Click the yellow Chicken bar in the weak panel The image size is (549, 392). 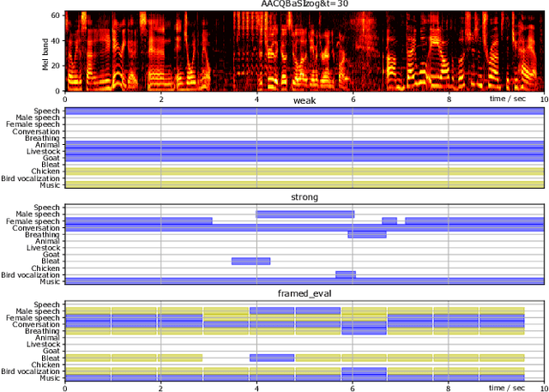point(305,172)
